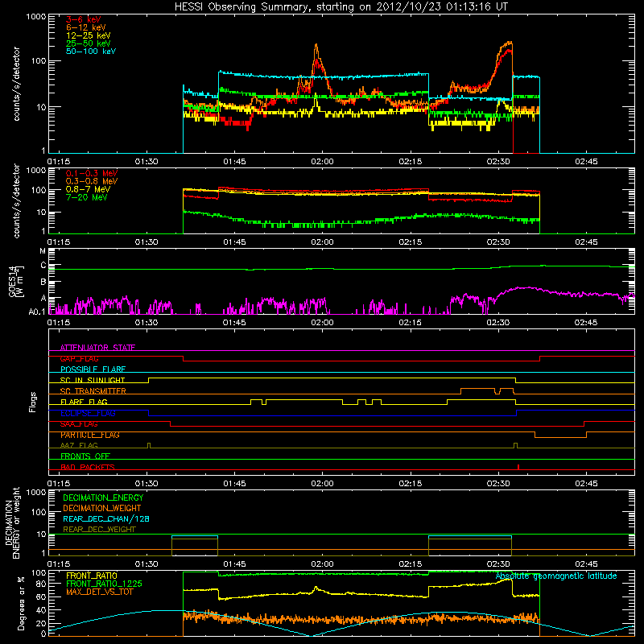
Task: Select the 25-50 keV legend label
Action: pyautogui.click(x=89, y=43)
